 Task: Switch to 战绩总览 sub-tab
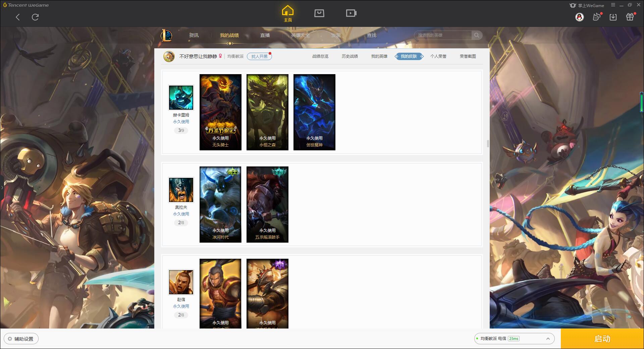coord(320,56)
